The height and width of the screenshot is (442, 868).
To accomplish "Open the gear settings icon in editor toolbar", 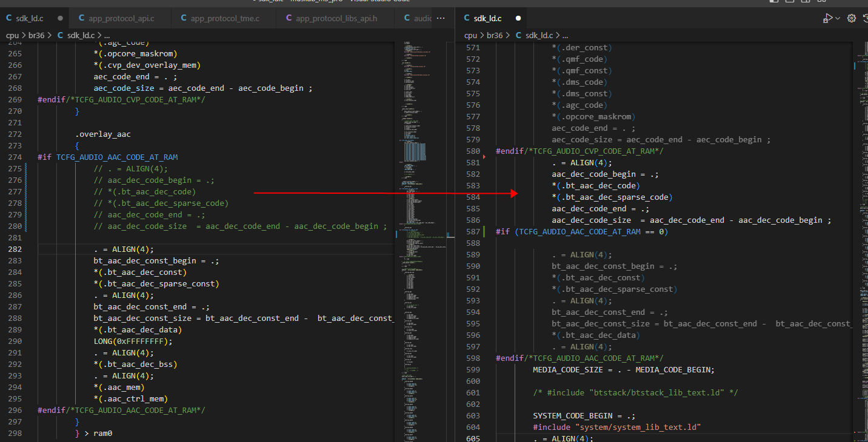I will [x=851, y=18].
